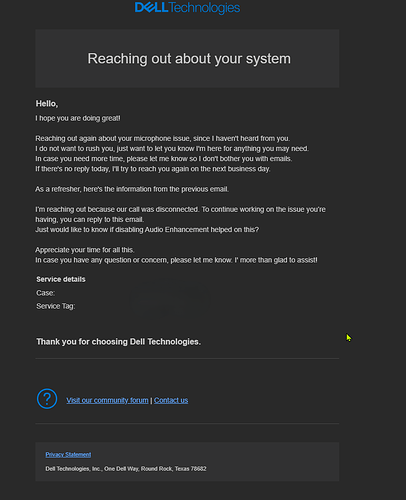This screenshot has width=406, height=500.
Task: Click Thank you for choosing Dell Technologies text
Action: click(118, 342)
